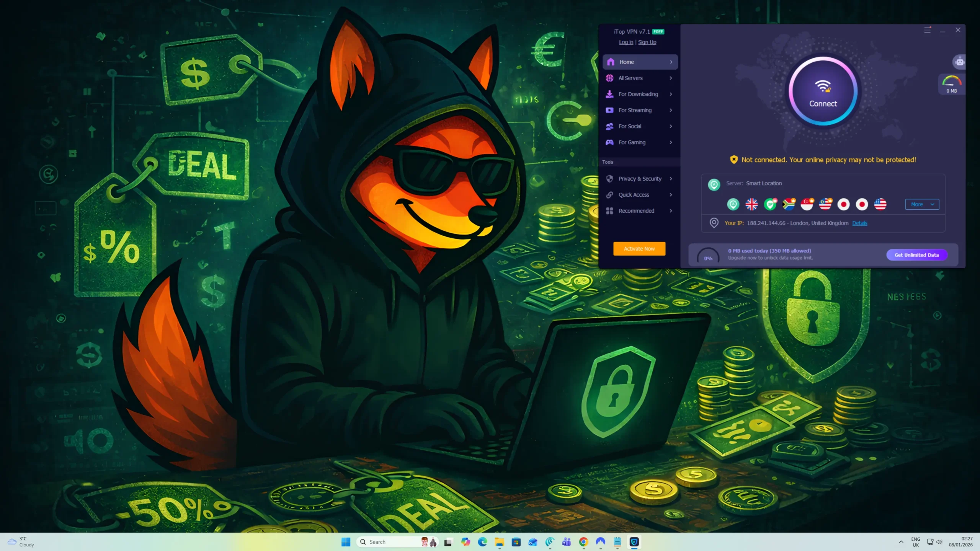Open the hamburger options menu icon
Viewport: 980px width, 551px height.
(927, 30)
